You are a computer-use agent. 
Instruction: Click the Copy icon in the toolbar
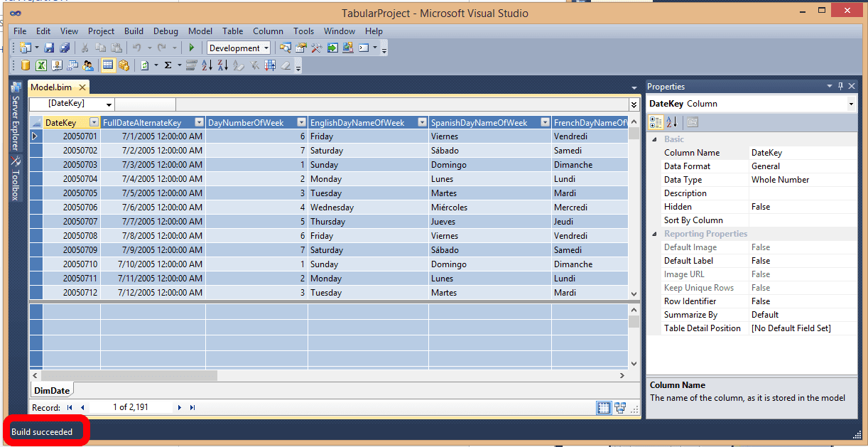point(100,48)
